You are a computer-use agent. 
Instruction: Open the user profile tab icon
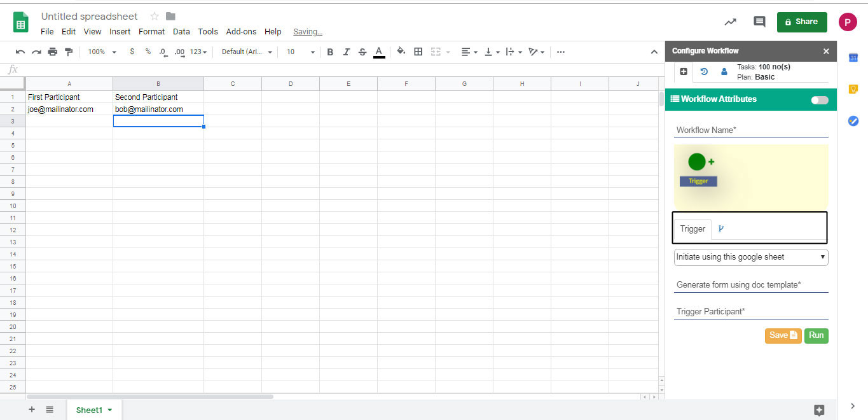click(x=724, y=72)
